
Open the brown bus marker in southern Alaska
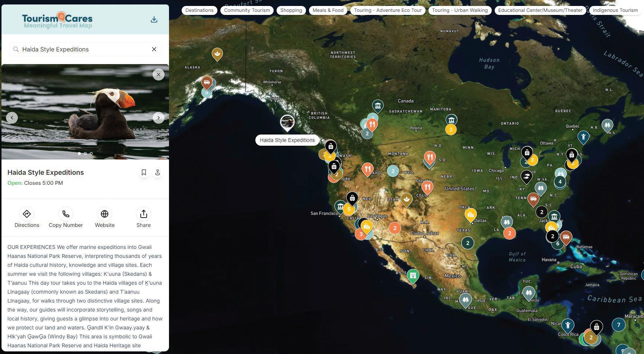(207, 83)
